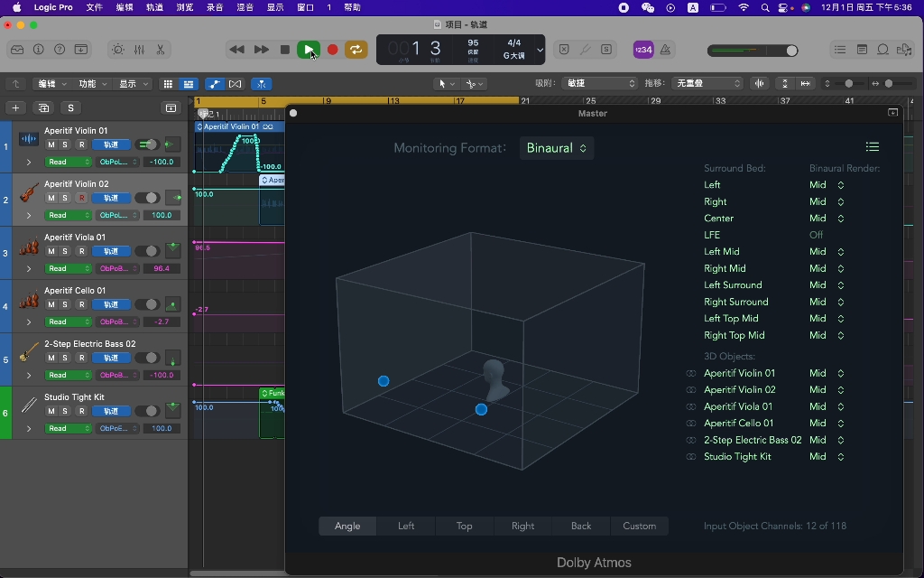Click the LCD display mode chevron

click(x=540, y=51)
